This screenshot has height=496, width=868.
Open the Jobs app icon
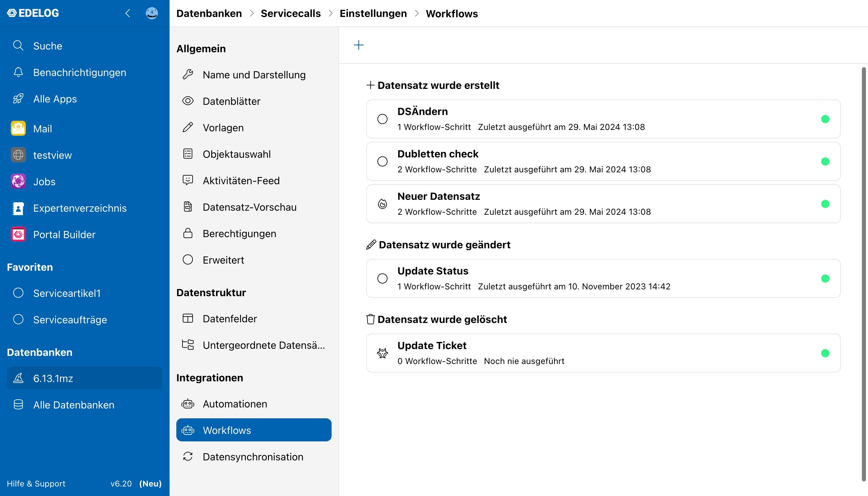click(x=18, y=182)
